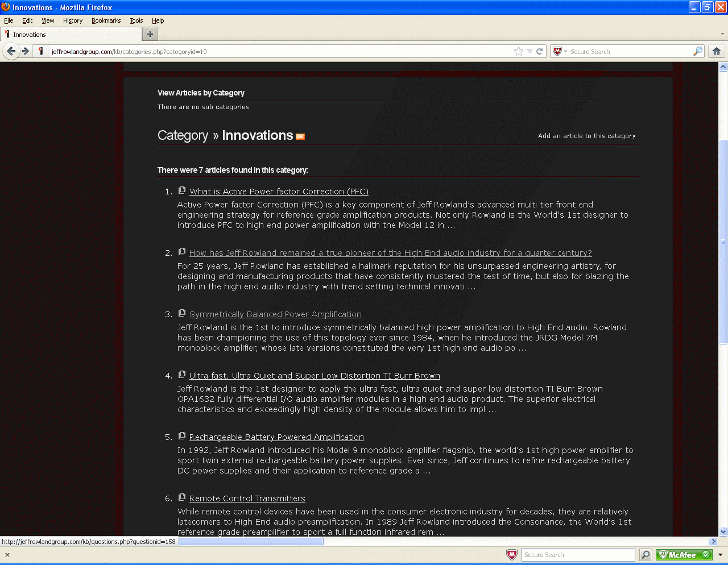The image size is (728, 565).
Task: Open the Ultra fast, Ultra Quiet TI Burr Brown article
Action: coord(315,376)
